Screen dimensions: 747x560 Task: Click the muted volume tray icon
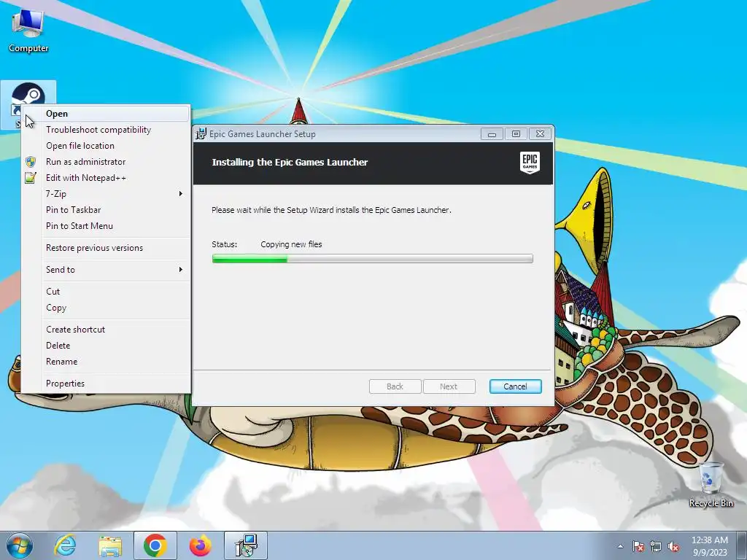pos(673,547)
